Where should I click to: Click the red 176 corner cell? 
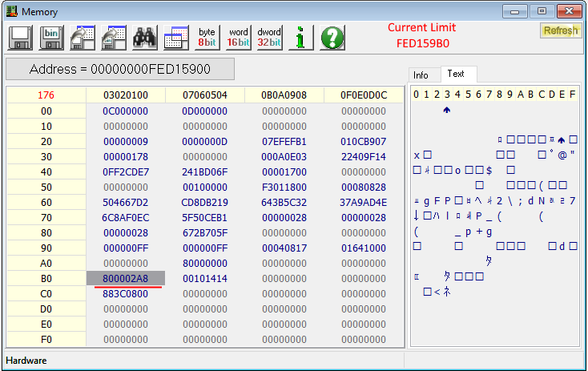46,95
